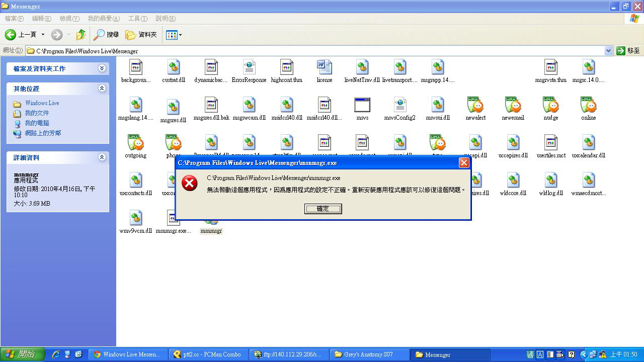Select the license document icon

point(325,67)
